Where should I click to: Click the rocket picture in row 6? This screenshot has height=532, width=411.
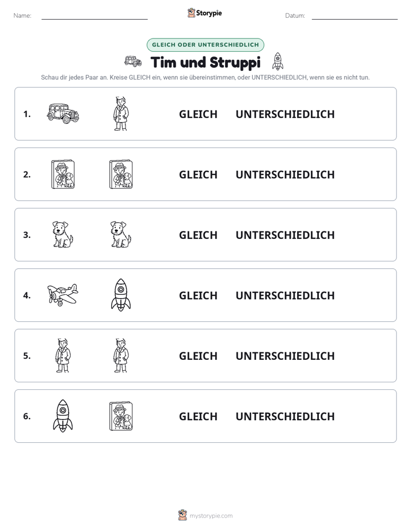point(63,416)
